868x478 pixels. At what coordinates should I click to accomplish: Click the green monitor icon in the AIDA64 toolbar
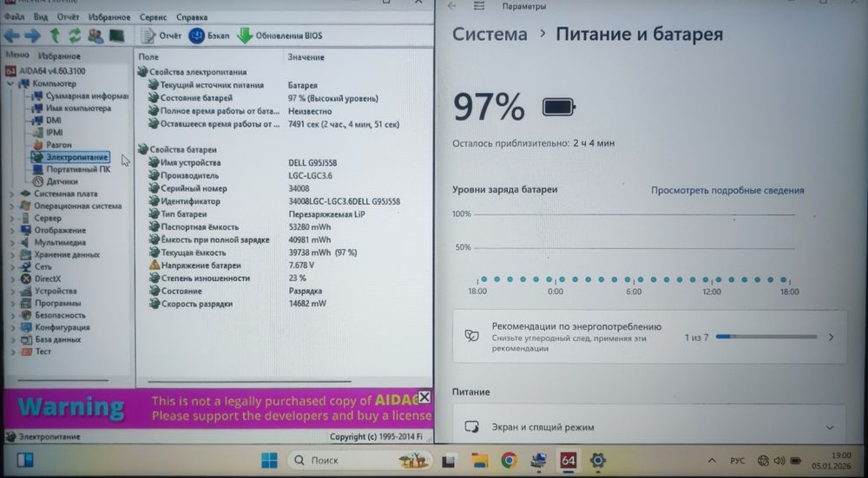(116, 36)
